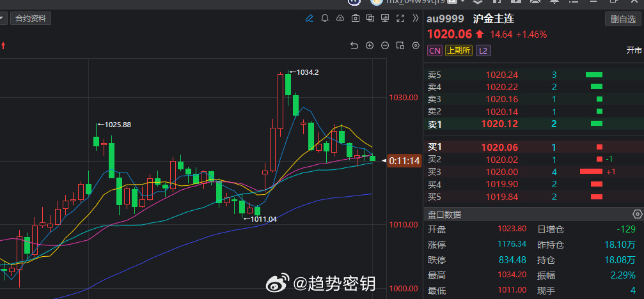Click the 0:11:14 countdown price marker
Viewport: 644px width, 299px height.
click(x=404, y=161)
